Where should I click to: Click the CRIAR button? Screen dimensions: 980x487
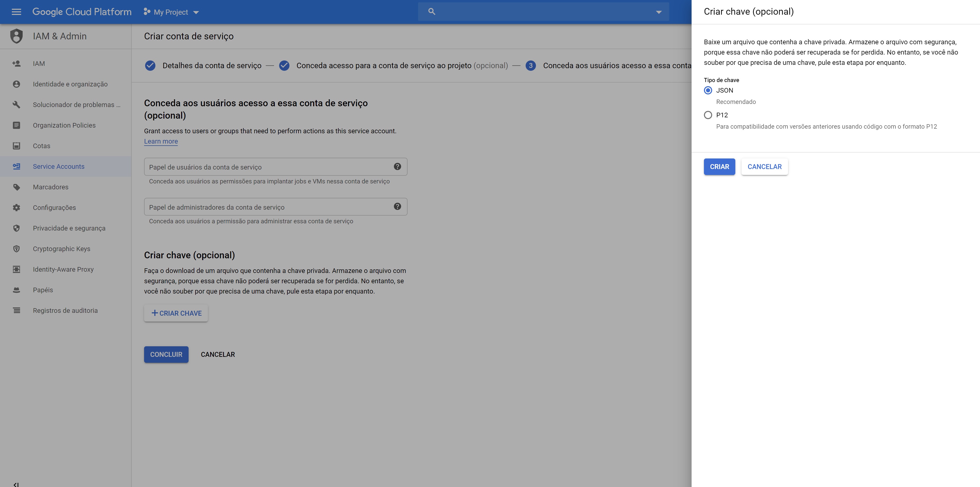point(719,167)
